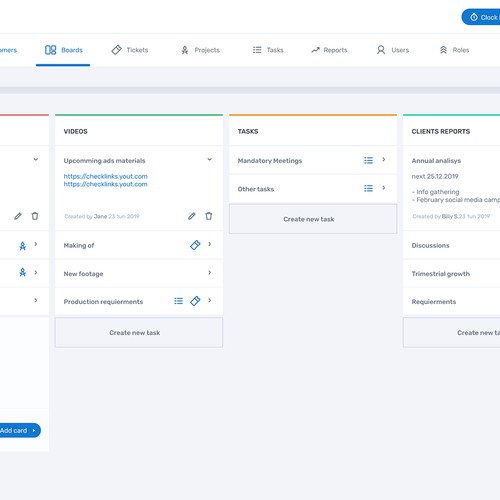Open the Roles tab
500x500 pixels.
[454, 50]
